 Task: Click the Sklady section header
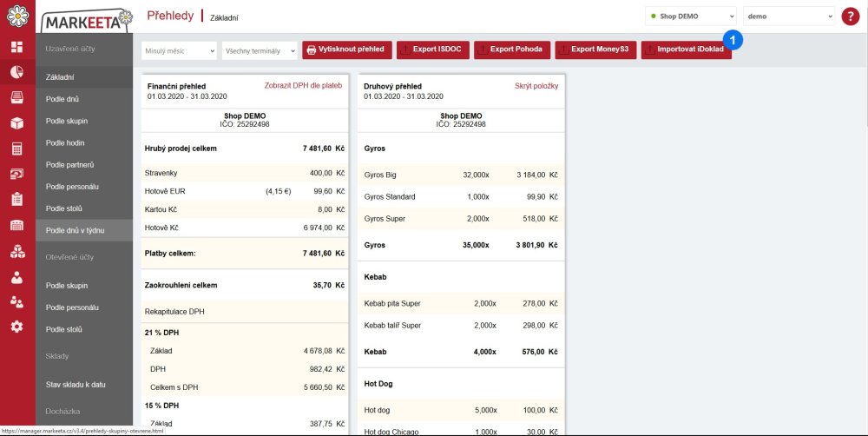click(x=57, y=356)
